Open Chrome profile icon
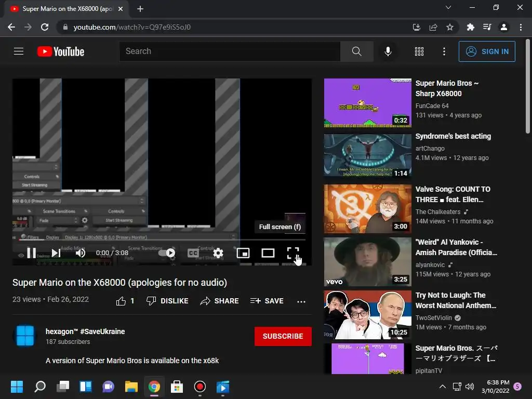Viewport: 532px width, 399px height. 504,27
